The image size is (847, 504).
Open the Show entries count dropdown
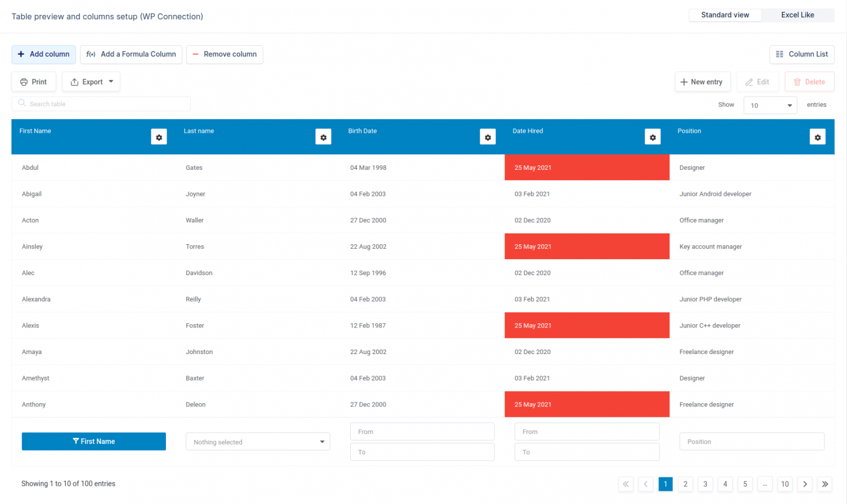tap(770, 105)
